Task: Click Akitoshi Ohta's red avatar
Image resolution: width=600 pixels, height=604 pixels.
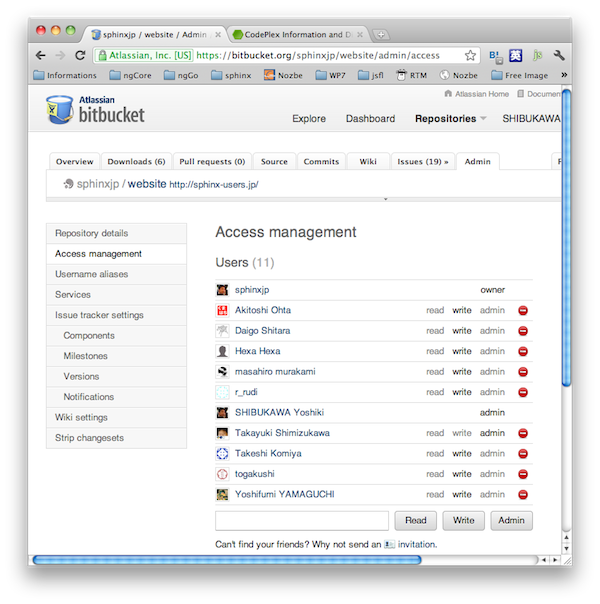Action: pyautogui.click(x=222, y=310)
